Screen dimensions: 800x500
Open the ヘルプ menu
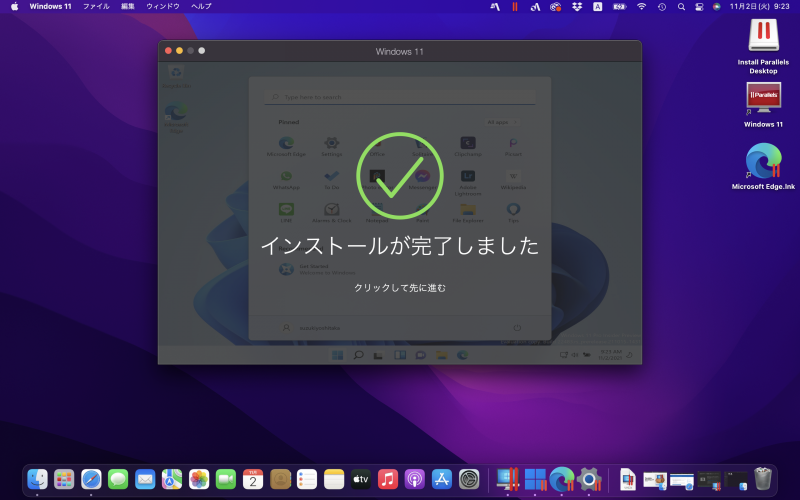pyautogui.click(x=201, y=7)
